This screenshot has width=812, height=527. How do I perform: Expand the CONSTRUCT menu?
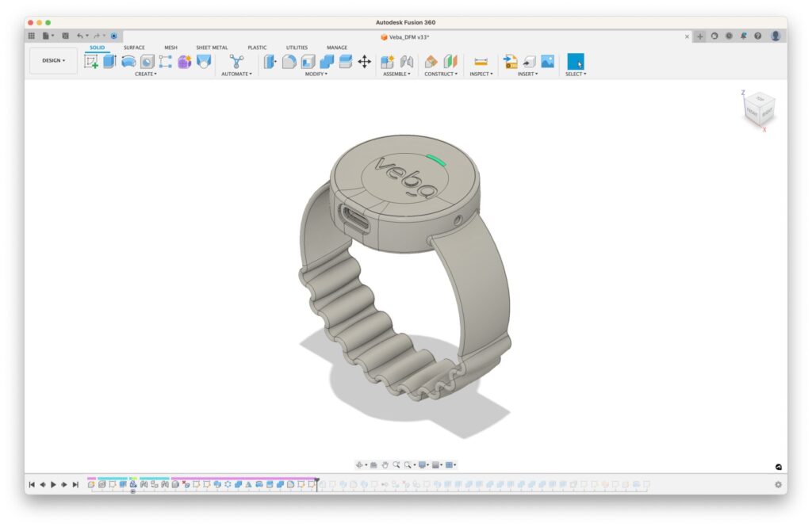click(441, 74)
